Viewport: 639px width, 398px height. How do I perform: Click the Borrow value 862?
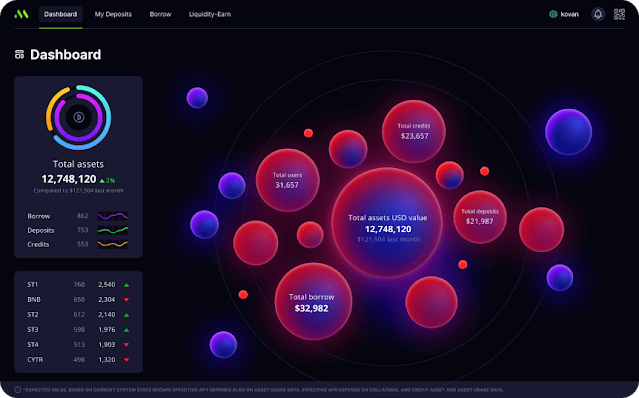coord(82,216)
